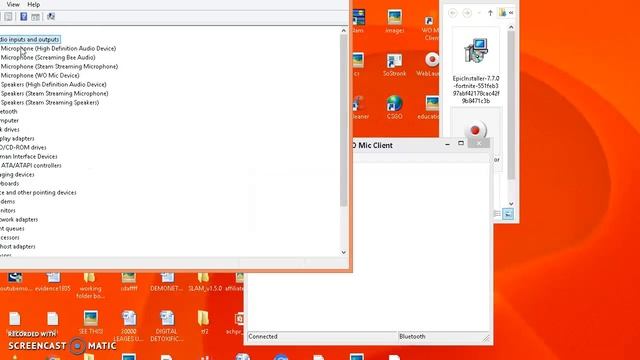Select the Imaging devices category

point(17,174)
